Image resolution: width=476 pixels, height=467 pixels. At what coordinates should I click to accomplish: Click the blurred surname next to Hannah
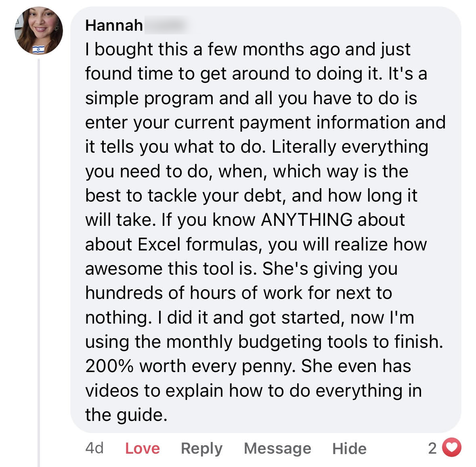click(166, 25)
